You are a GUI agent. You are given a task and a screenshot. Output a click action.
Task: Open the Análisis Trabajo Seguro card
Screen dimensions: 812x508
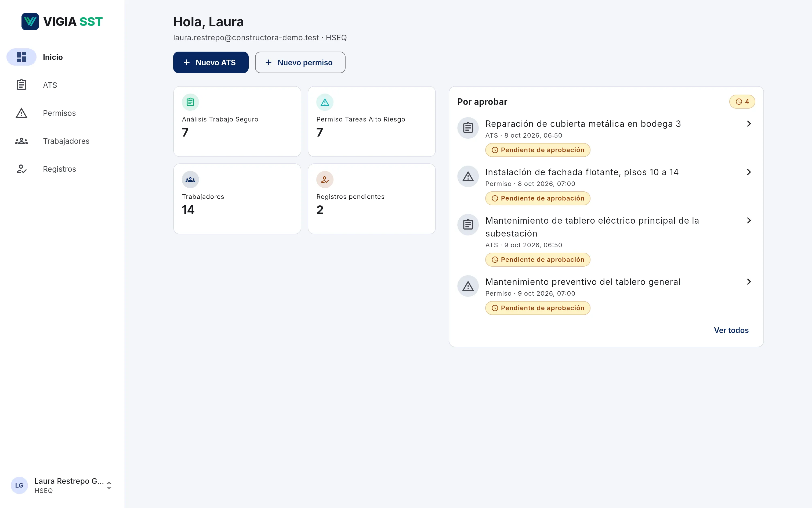coord(237,121)
